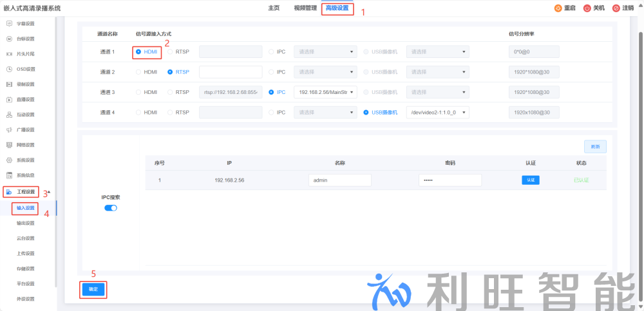Go to the 视频管理 tab
644x311 pixels.
point(305,8)
